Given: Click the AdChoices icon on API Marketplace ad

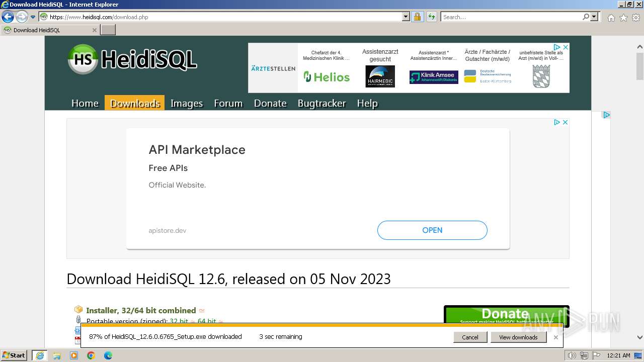Looking at the screenshot, I should point(557,122).
